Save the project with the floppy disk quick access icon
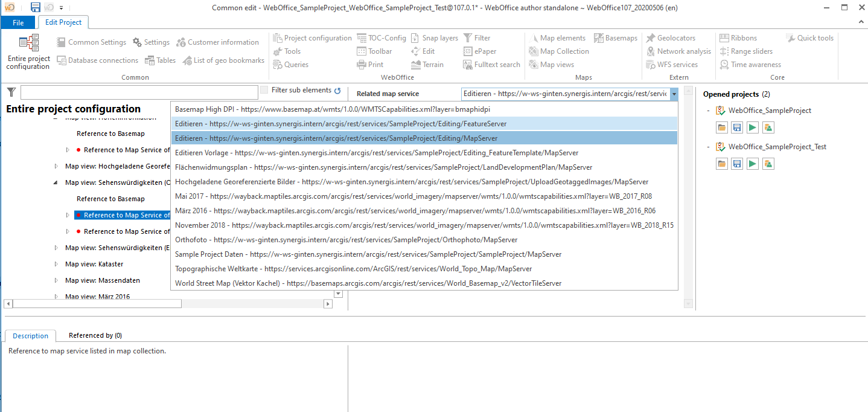The image size is (868, 412). (x=35, y=7)
